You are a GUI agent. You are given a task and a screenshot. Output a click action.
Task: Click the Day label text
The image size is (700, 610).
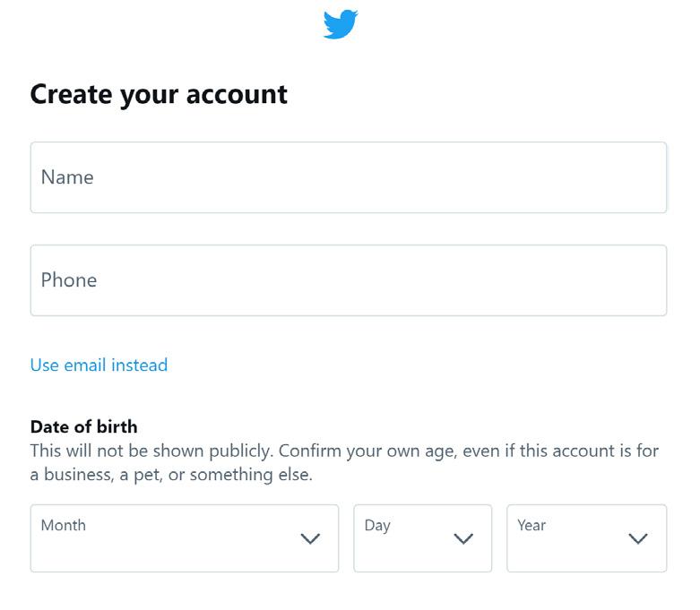tap(377, 526)
